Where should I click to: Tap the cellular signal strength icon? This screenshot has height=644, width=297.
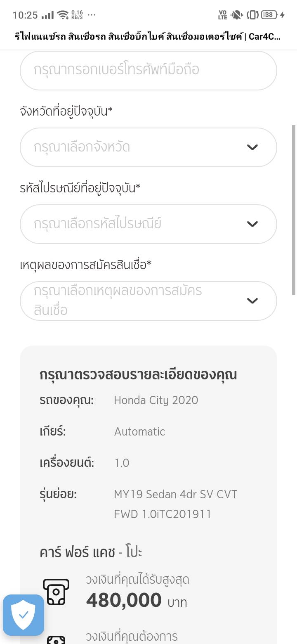click(48, 15)
